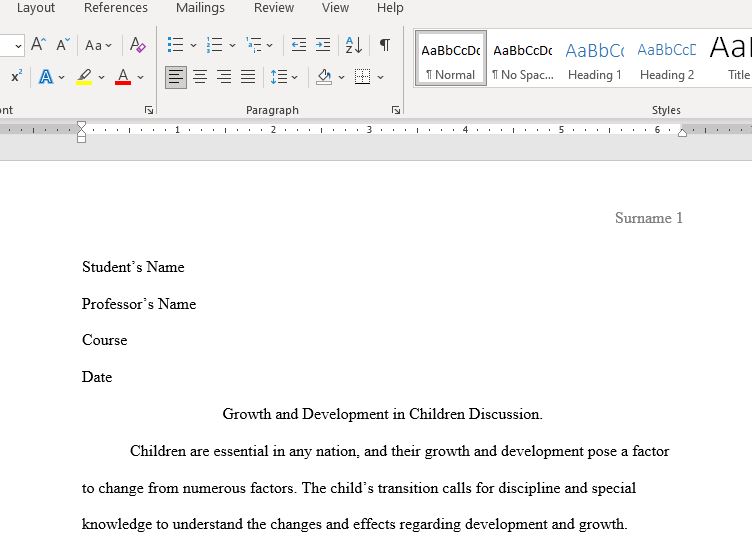
Task: Click the Student's Name line
Action: (133, 267)
